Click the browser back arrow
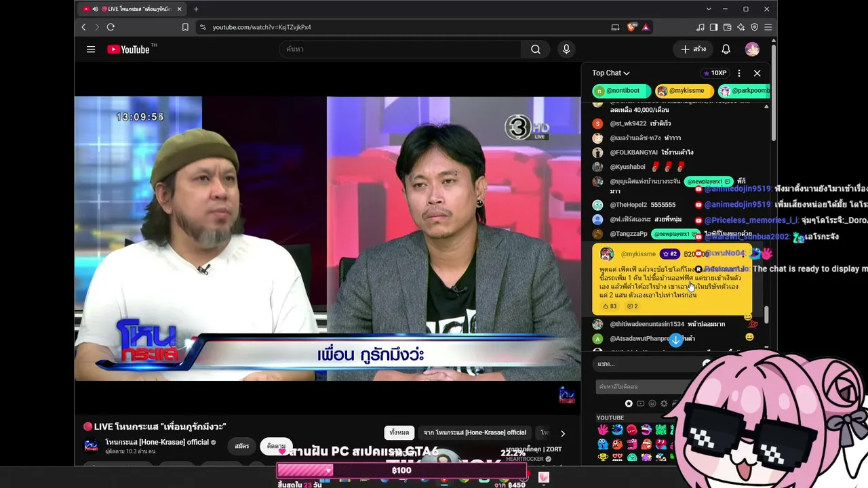Image resolution: width=868 pixels, height=488 pixels. click(x=84, y=27)
